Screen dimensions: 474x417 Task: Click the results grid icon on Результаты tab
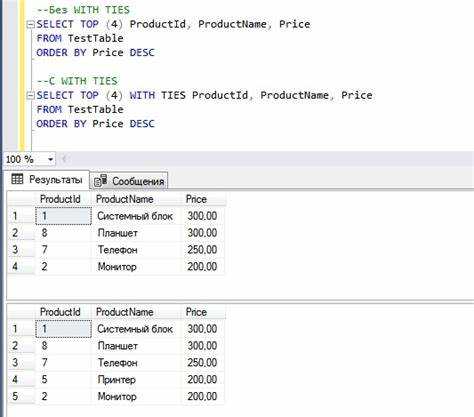click(x=17, y=179)
